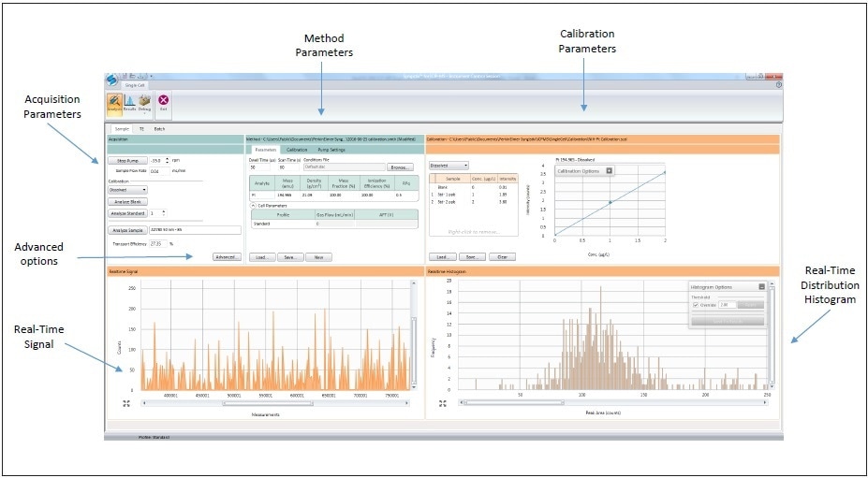Viewport: 868px width, 478px height.
Task: Click the method Save button
Action: [x=290, y=257]
